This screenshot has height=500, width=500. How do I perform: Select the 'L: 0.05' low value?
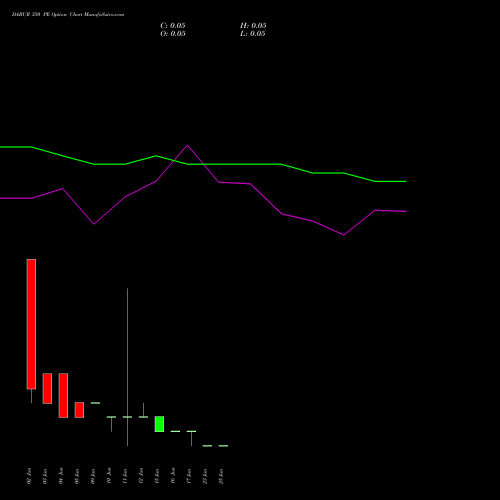tap(253, 34)
